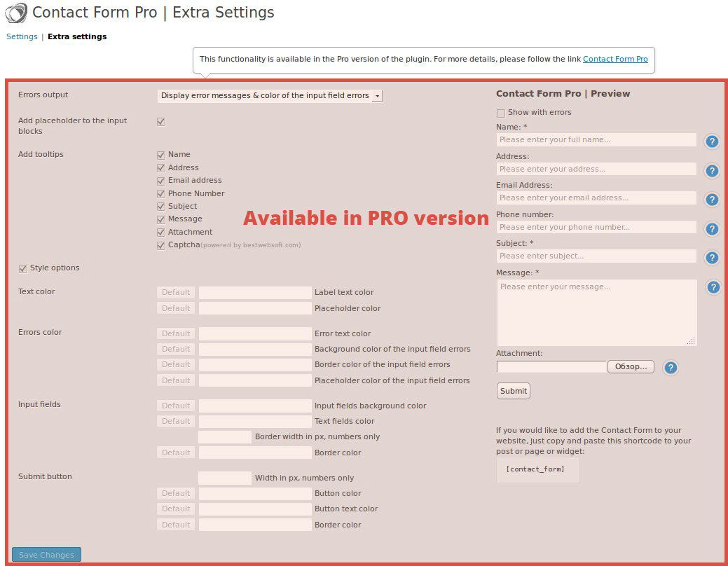Click the Save Changes button

click(x=46, y=554)
